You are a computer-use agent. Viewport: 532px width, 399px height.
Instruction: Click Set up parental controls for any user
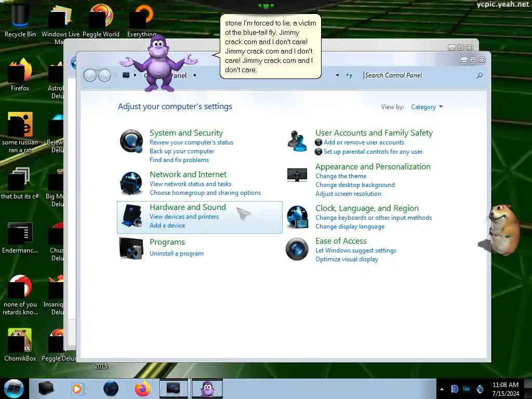pyautogui.click(x=373, y=152)
